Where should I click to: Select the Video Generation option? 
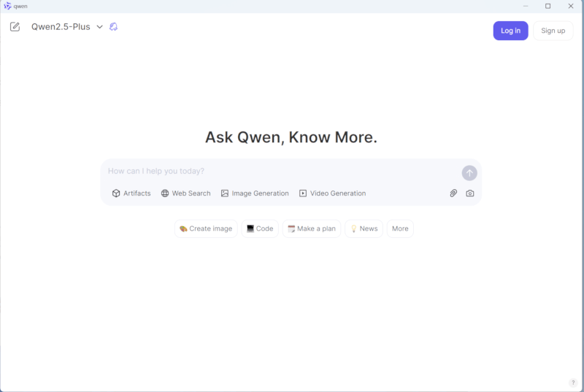click(x=332, y=193)
